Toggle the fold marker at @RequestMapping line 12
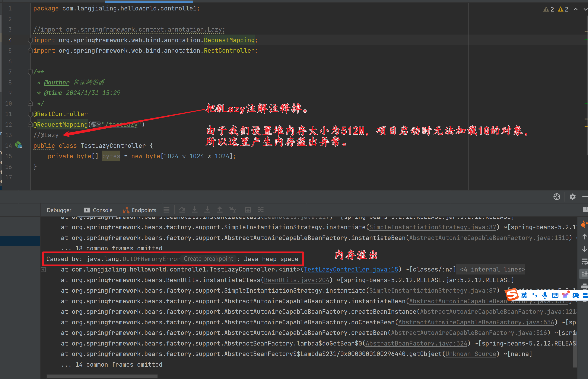 [30, 125]
